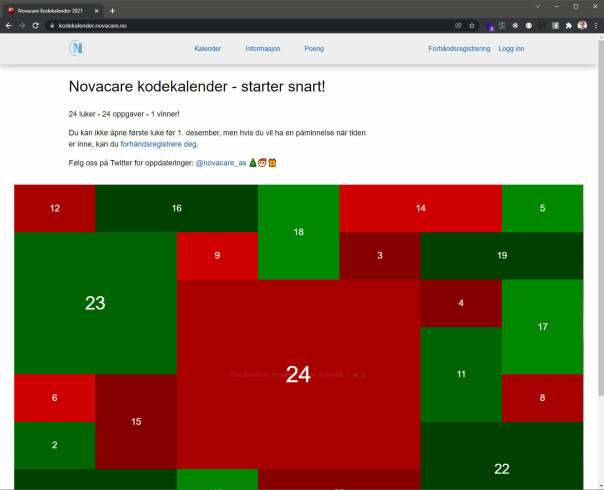
Task: Open calendar door 8
Action: [x=542, y=398]
